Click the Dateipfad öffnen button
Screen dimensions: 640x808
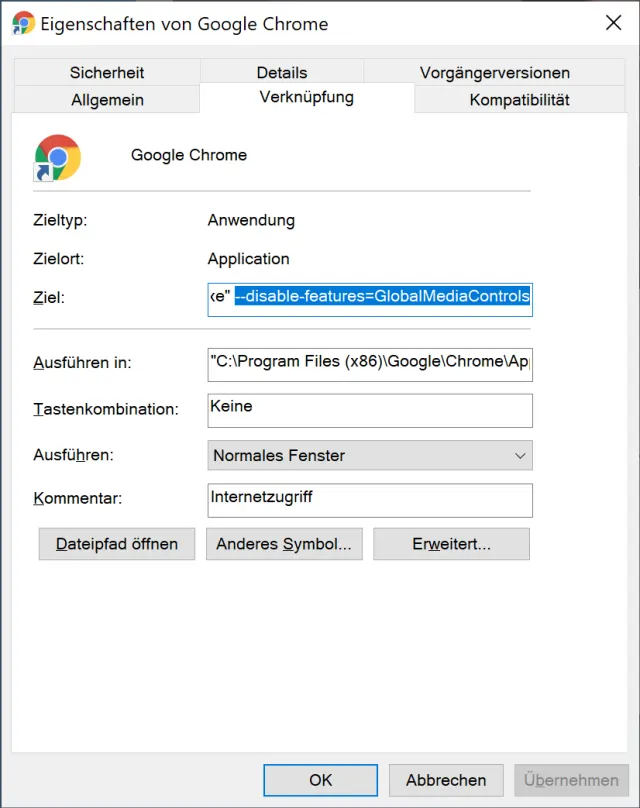pos(117,544)
